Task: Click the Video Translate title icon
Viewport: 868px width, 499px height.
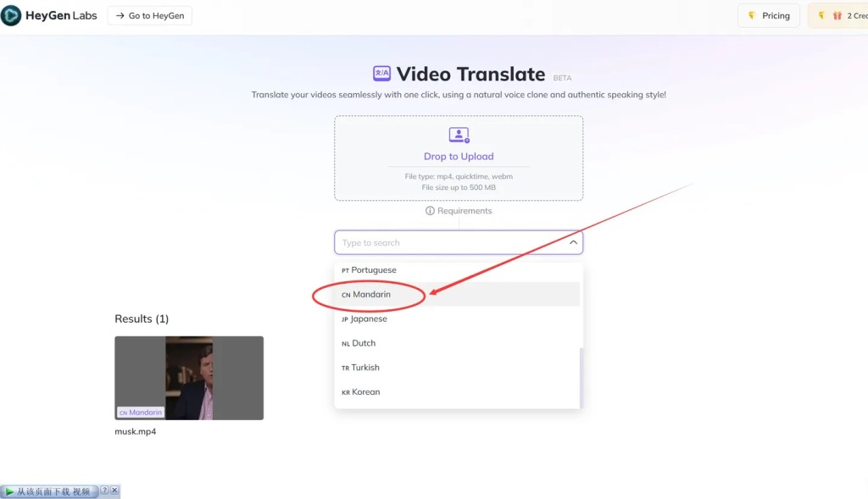Action: pyautogui.click(x=381, y=74)
